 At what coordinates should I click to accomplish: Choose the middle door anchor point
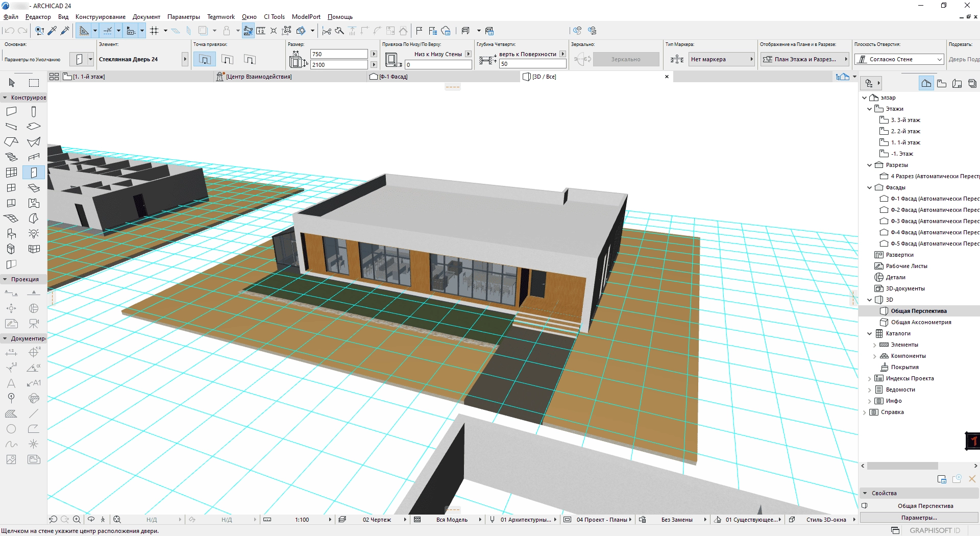point(227,59)
